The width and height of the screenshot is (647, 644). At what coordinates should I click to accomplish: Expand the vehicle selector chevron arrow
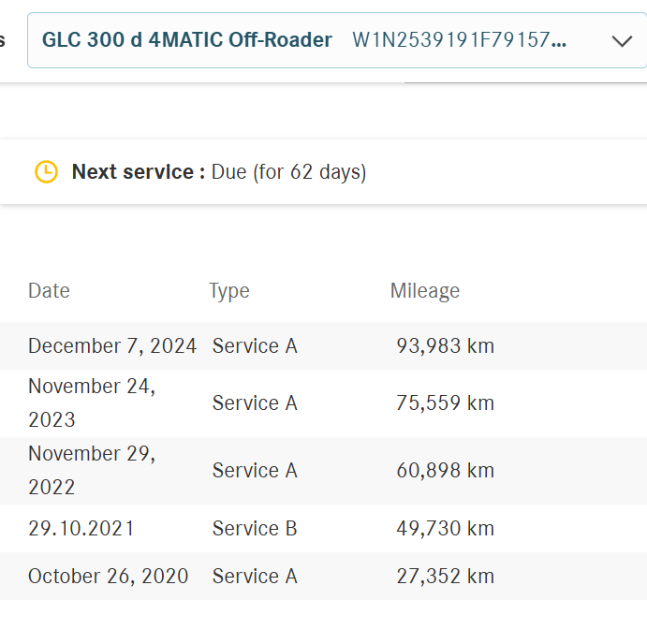(622, 41)
